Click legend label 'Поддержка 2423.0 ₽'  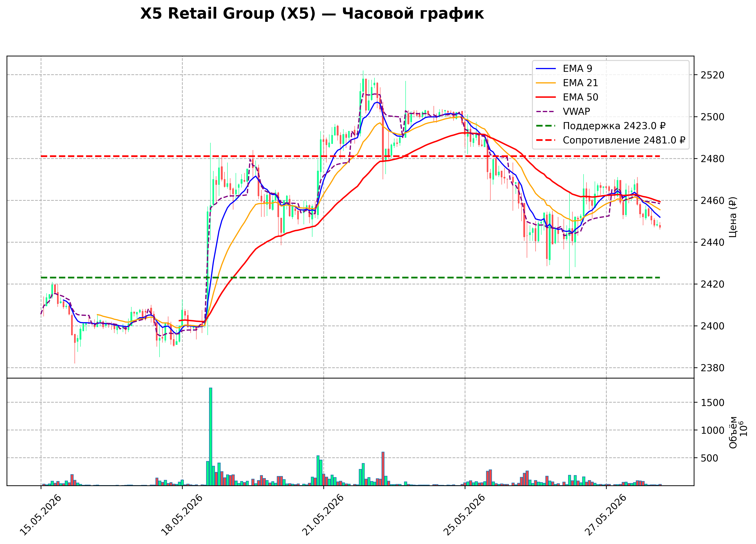(614, 126)
